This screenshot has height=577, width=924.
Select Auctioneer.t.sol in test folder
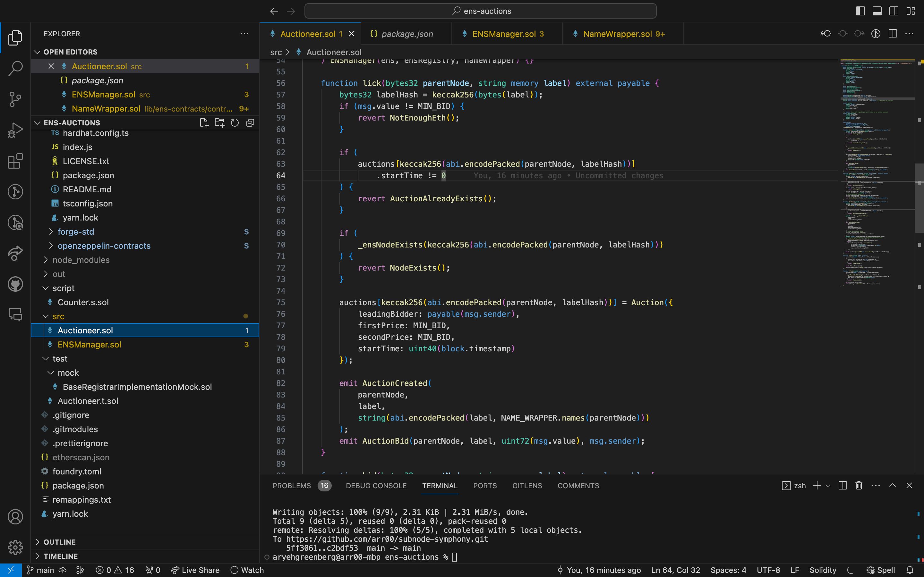pos(88,401)
